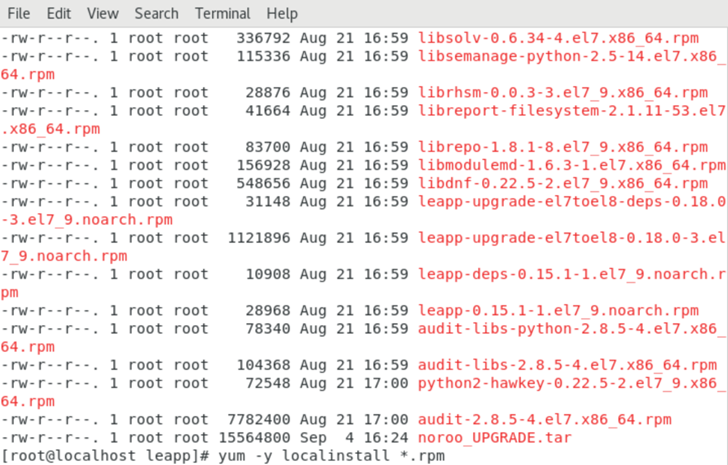
Task: Open the Search menu
Action: [x=156, y=13]
